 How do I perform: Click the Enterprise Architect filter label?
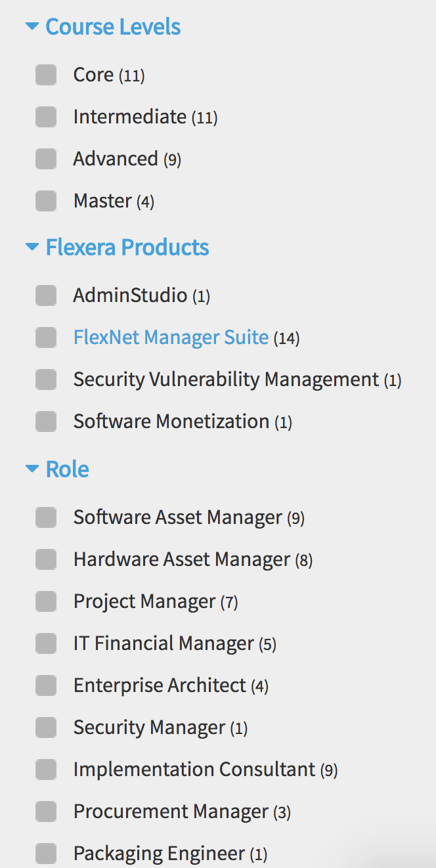[160, 685]
